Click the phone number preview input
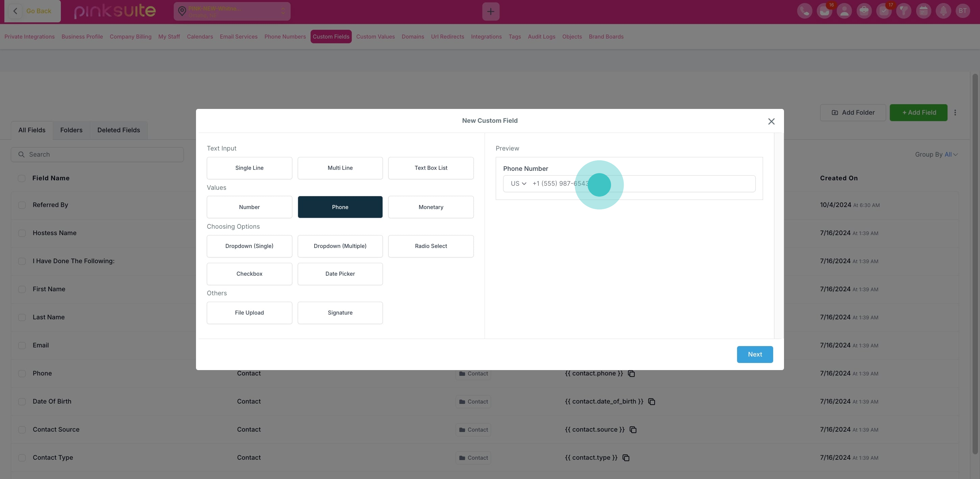Screen dimensions: 980x479 point(666,184)
